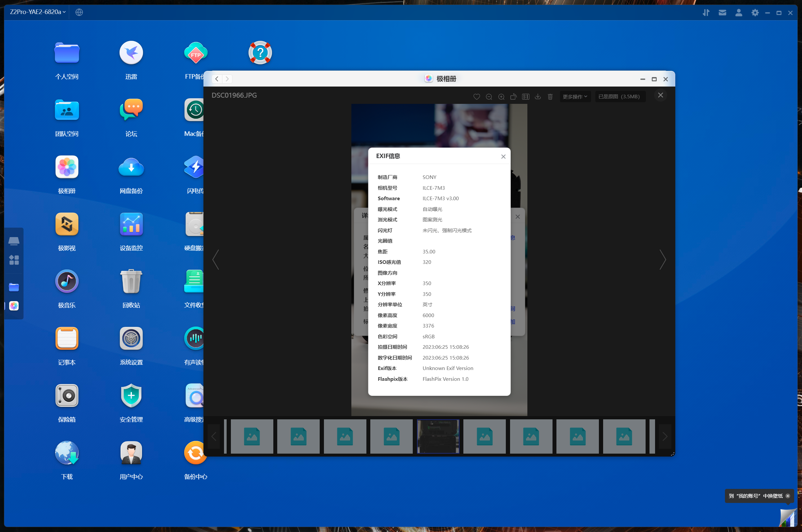Click the zoom out magnifier icon

pyautogui.click(x=489, y=97)
